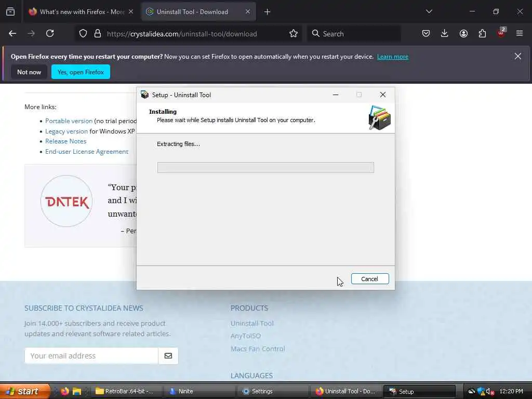Switch to Uninstall Tool Firefox taskbar button
The image size is (532, 399).
coord(346,391)
